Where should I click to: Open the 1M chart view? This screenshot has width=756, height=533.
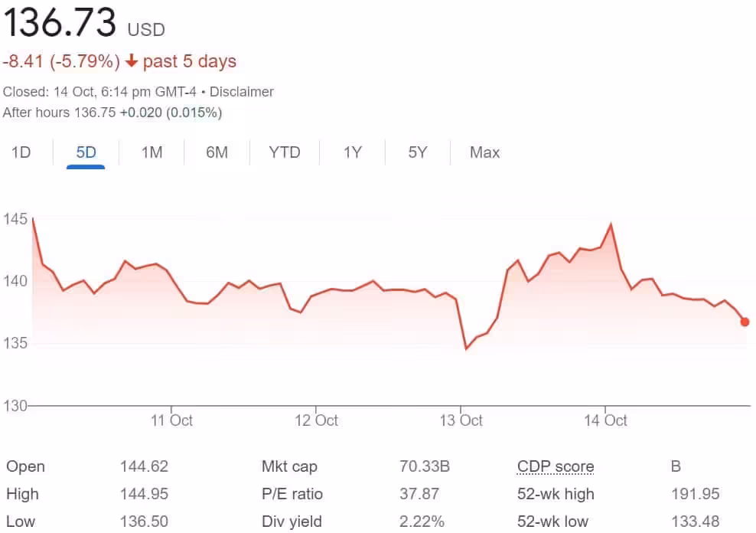point(152,152)
